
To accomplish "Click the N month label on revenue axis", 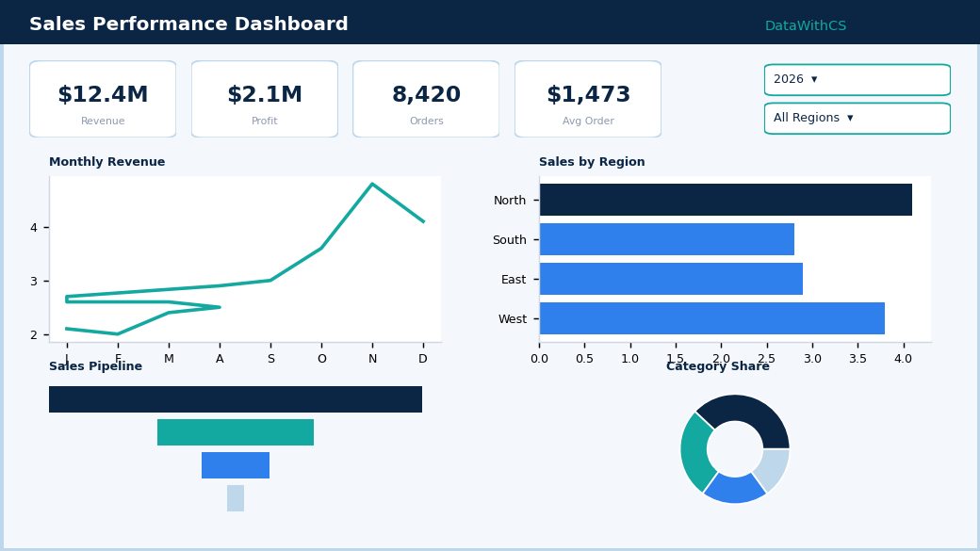I will pyautogui.click(x=372, y=359).
